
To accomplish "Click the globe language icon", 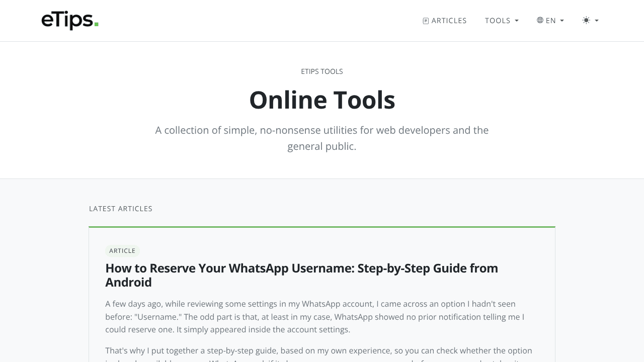I will [540, 20].
